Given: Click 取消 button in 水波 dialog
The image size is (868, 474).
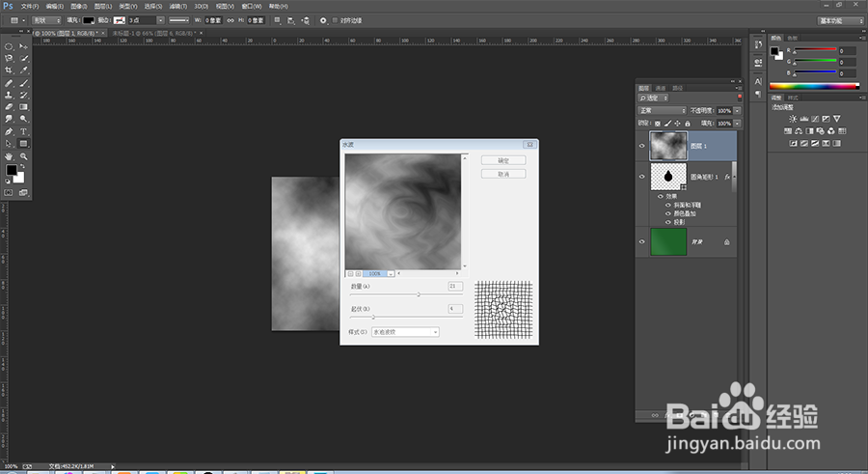Looking at the screenshot, I should click(503, 174).
